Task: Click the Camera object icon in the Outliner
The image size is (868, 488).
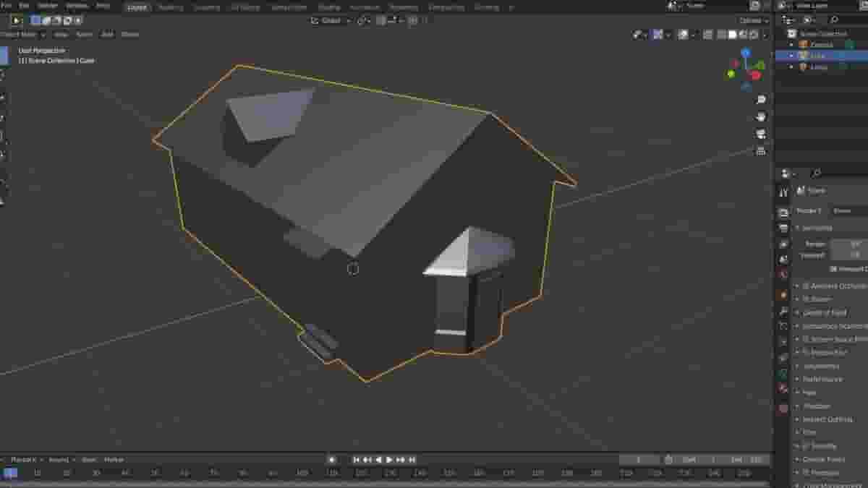Action: pyautogui.click(x=804, y=44)
